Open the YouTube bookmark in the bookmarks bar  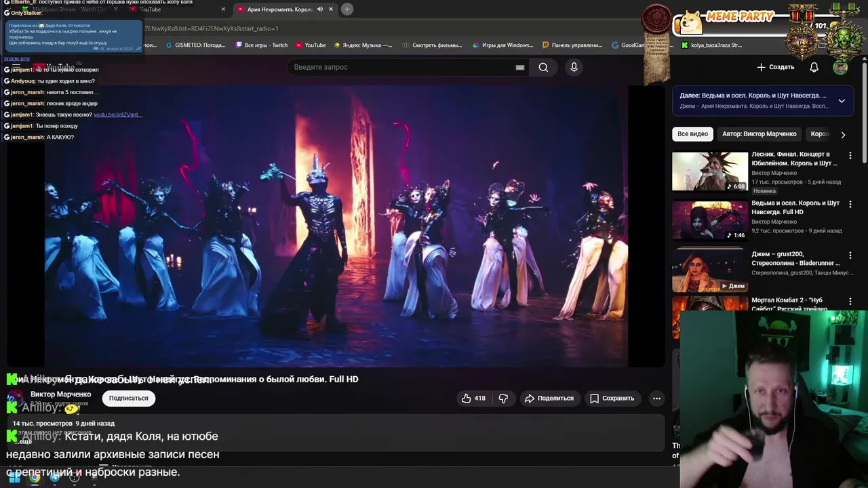click(311, 45)
